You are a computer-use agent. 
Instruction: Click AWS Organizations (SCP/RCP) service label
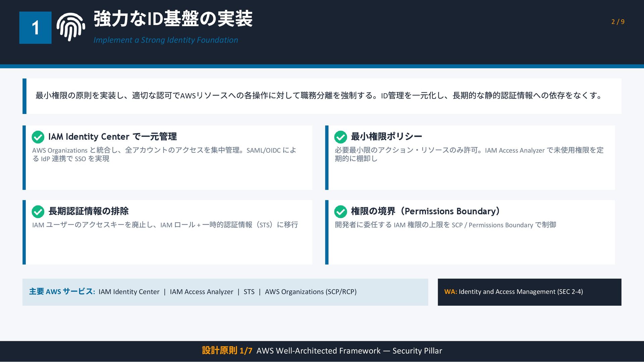click(x=311, y=292)
